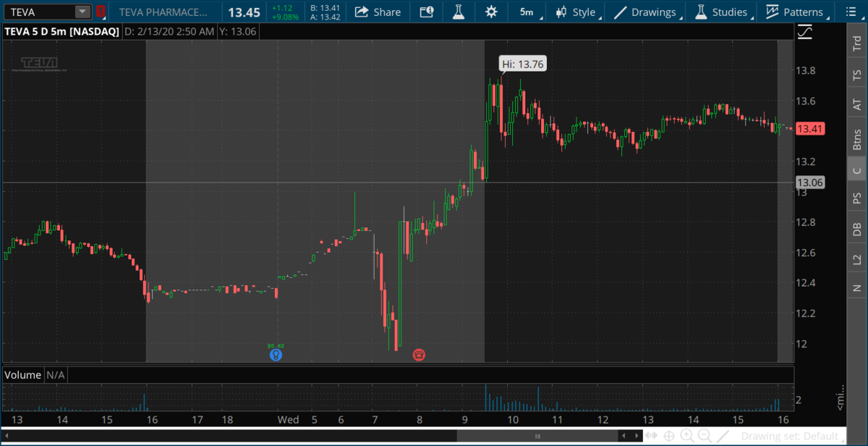Click the Wed date label on time axis
Screen dimensions: 868x446
point(289,420)
